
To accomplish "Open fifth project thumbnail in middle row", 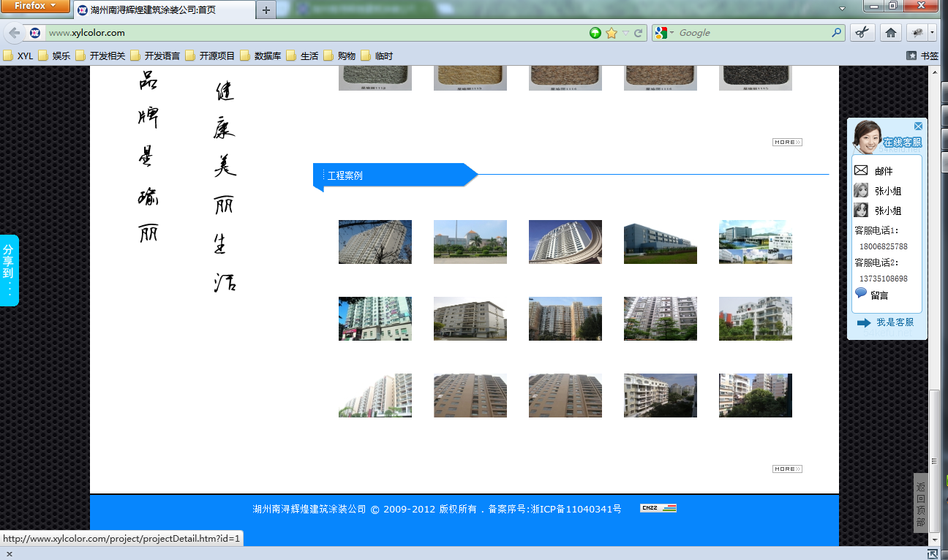I will point(756,319).
